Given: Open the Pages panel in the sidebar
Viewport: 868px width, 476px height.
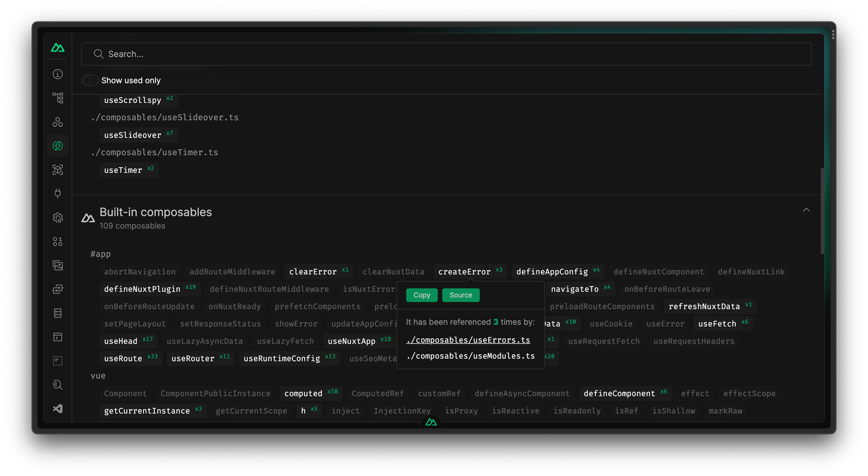Looking at the screenshot, I should (x=57, y=97).
